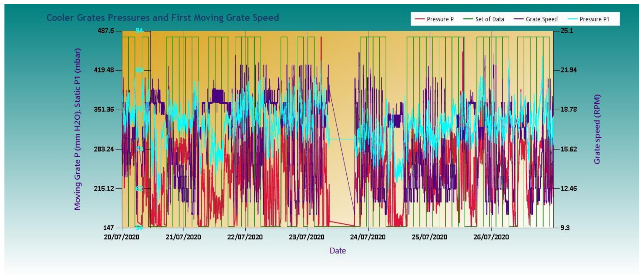Click the 26/07/2020 date axis label
This screenshot has height=279, width=644.
pyautogui.click(x=491, y=237)
